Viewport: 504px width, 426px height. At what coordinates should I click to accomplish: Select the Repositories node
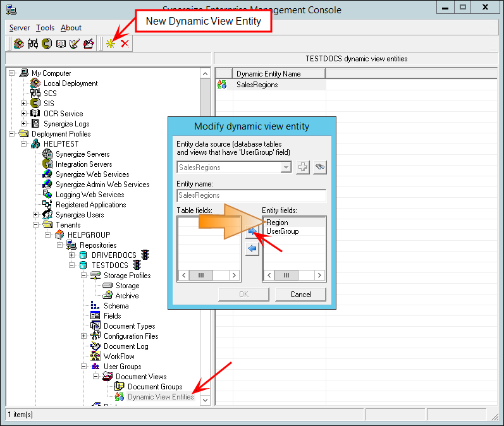98,245
